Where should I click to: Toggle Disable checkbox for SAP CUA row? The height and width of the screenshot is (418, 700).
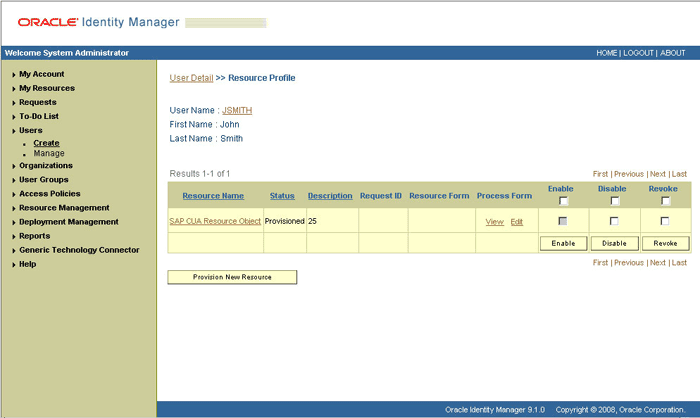(x=614, y=221)
